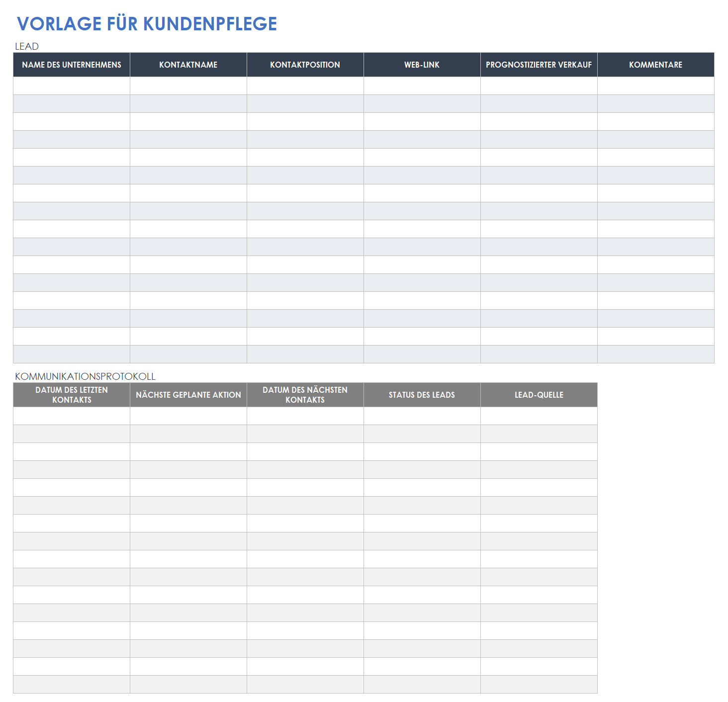Image resolution: width=728 pixels, height=702 pixels.
Task: Select the KONTAKTPOSITION header cell
Action: point(305,65)
